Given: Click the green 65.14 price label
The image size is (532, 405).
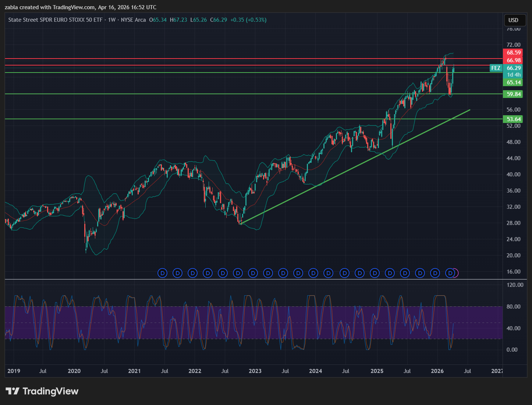Looking at the screenshot, I should [x=513, y=82].
